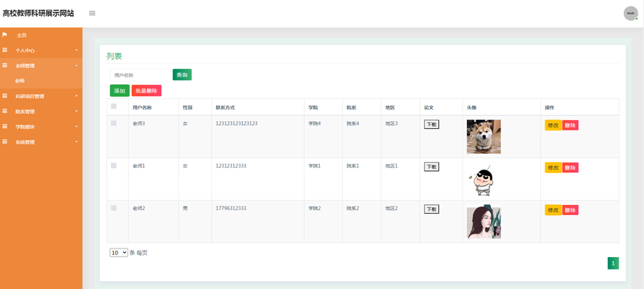Focus the 用户名称 search input field
Viewport: 644px width, 289px height.
click(140, 75)
